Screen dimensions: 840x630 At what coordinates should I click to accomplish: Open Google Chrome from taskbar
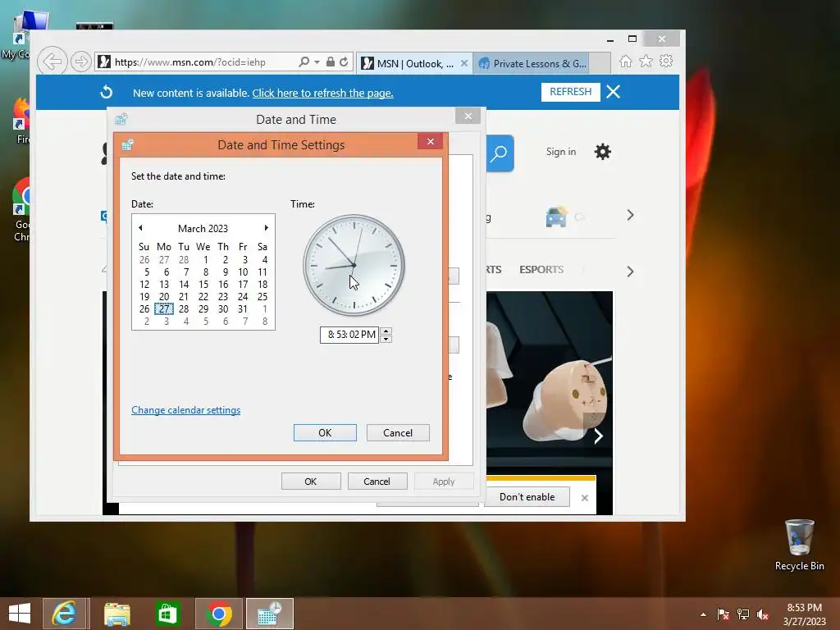pos(218,614)
